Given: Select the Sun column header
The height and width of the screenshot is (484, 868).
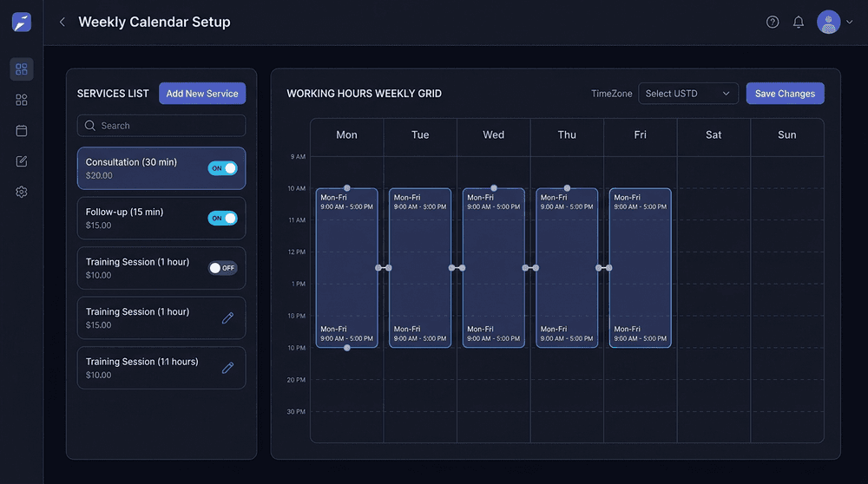Looking at the screenshot, I should [x=786, y=135].
